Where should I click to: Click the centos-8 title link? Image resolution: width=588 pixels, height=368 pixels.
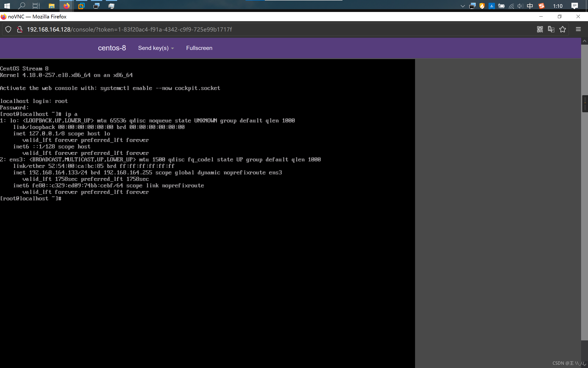click(x=112, y=48)
